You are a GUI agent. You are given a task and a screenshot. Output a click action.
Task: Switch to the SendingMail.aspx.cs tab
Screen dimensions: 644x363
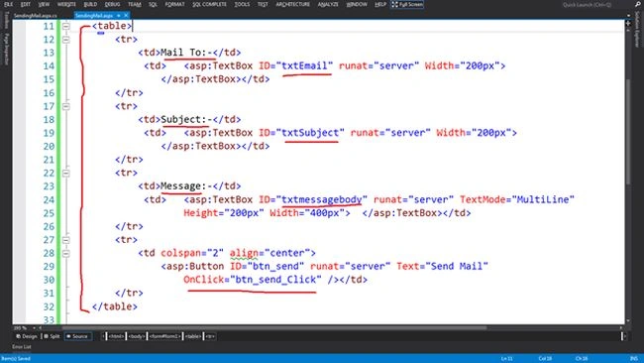tap(36, 15)
